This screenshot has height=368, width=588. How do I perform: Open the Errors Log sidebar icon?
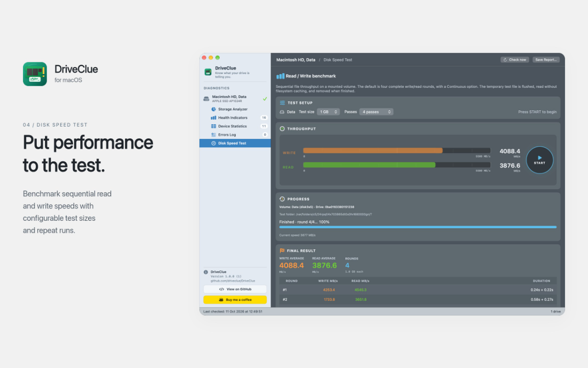(214, 134)
